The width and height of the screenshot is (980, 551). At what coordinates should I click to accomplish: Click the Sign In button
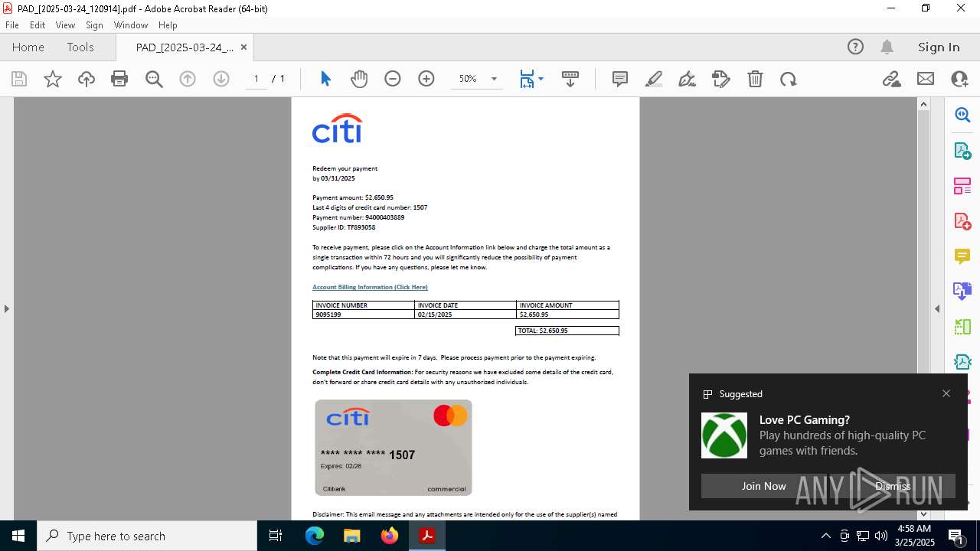(x=939, y=47)
